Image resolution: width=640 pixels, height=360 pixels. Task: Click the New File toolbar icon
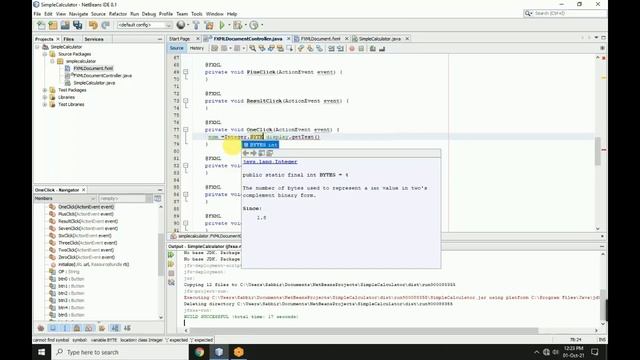(41, 25)
